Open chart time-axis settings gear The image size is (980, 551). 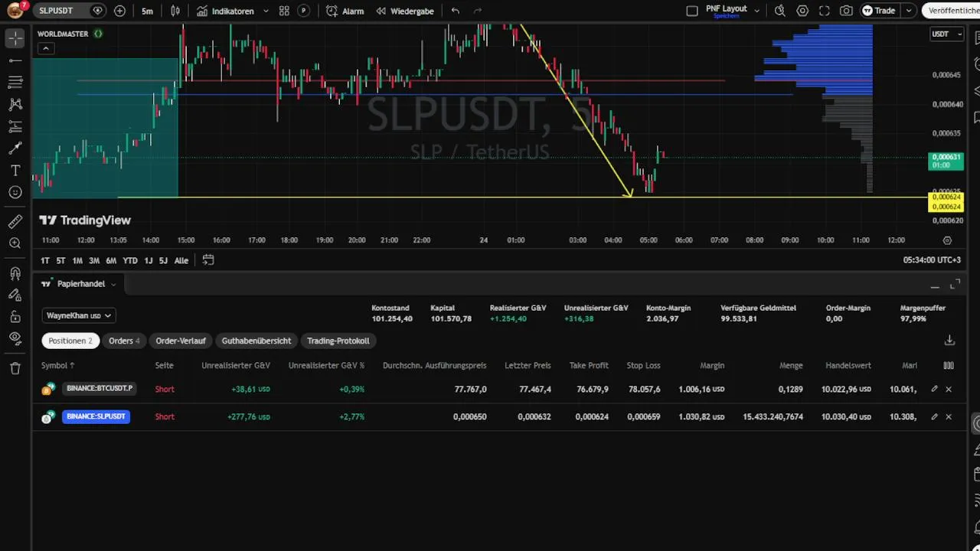[947, 240]
